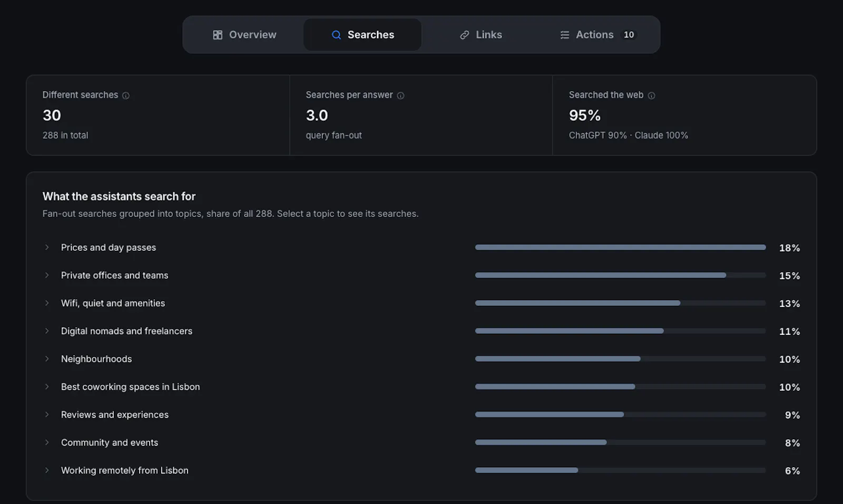Click the info icon beside Searches per answer

coord(400,95)
